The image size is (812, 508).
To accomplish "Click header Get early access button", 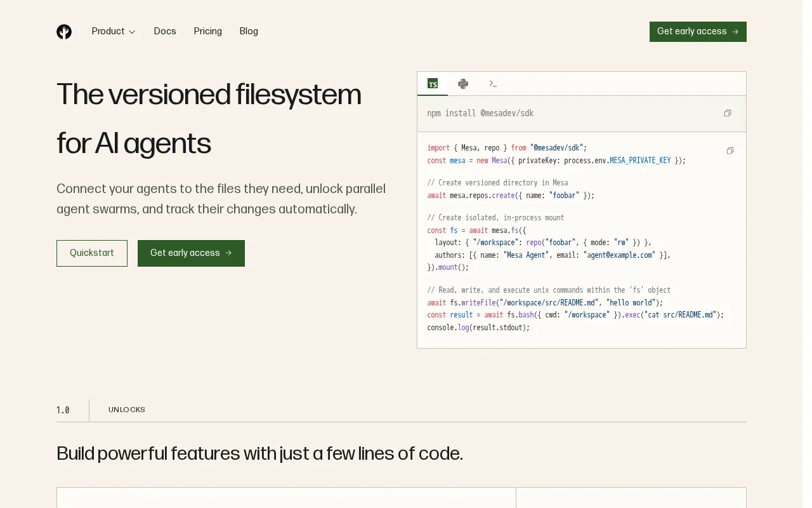I will point(698,32).
